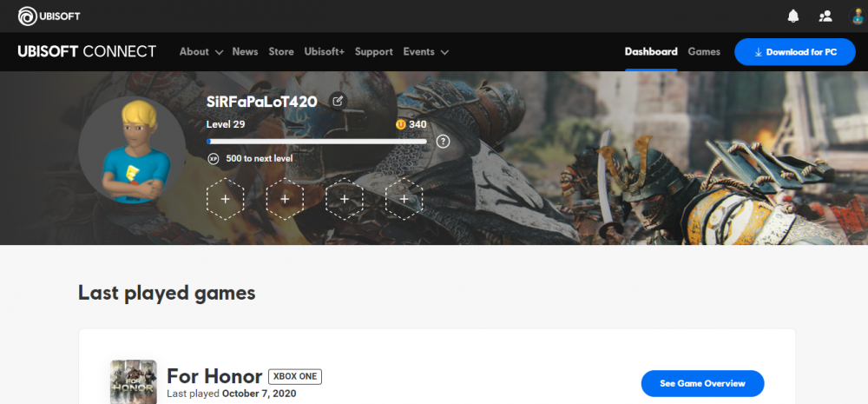
Task: Click the second empty badge hexagon slot
Action: (x=285, y=199)
